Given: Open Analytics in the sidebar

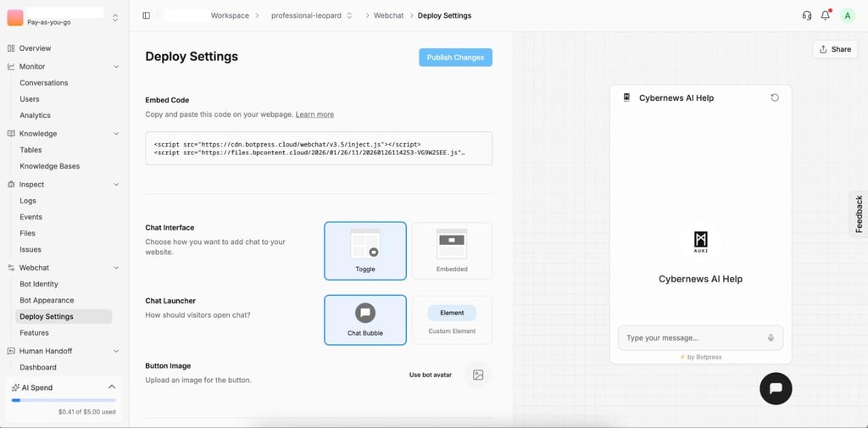Looking at the screenshot, I should [35, 115].
